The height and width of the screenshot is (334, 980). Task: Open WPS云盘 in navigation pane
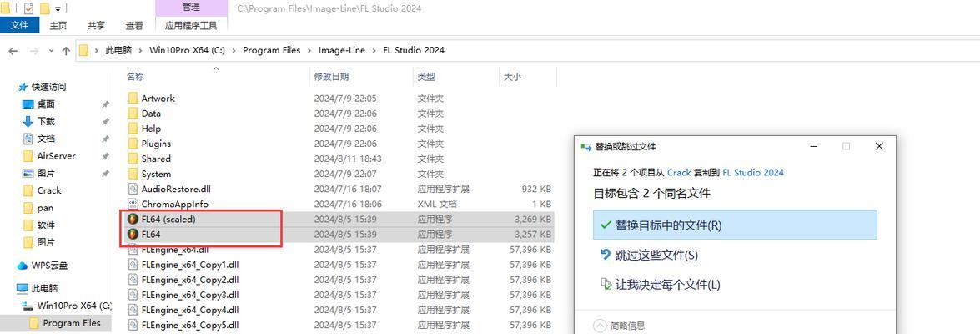[x=48, y=266]
